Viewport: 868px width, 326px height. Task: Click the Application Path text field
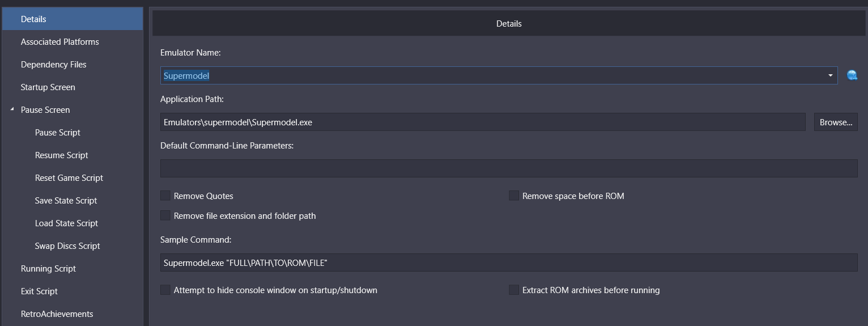coord(483,122)
